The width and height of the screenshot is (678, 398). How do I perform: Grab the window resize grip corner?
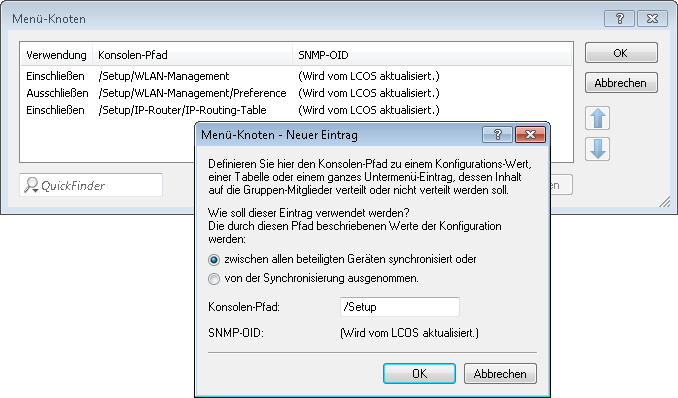[x=665, y=202]
